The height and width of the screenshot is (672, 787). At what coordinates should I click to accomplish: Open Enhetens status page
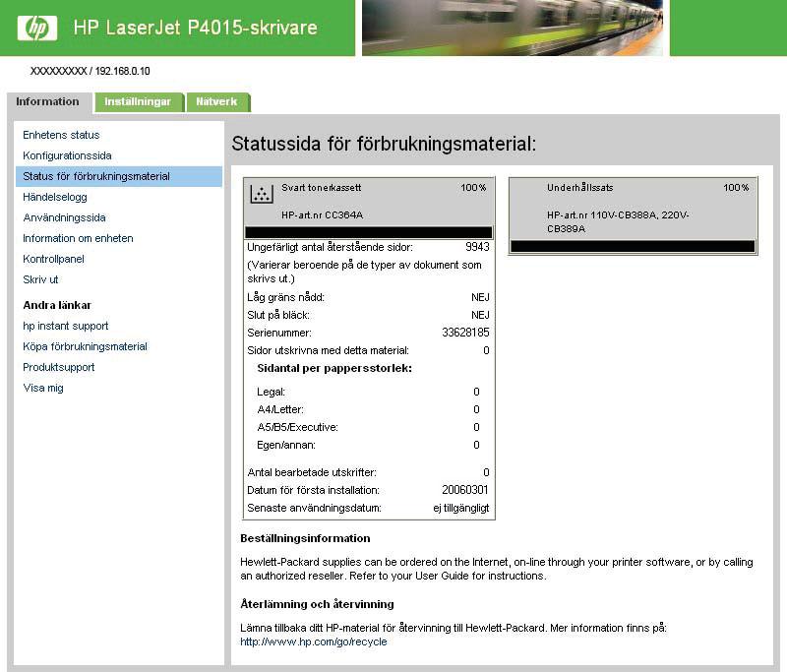click(x=61, y=135)
